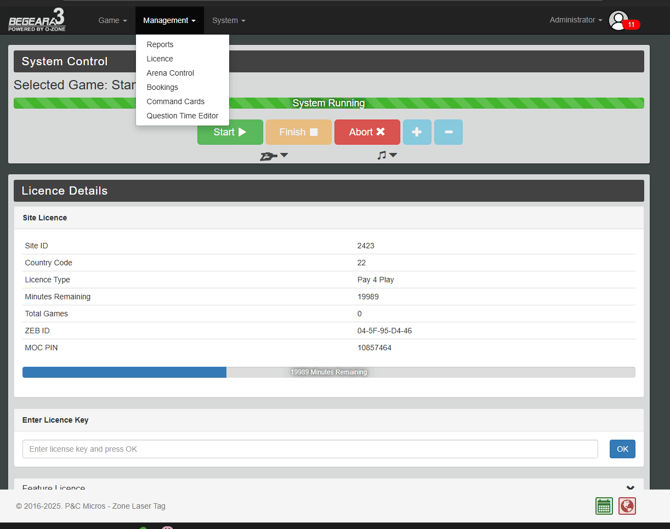The width and height of the screenshot is (670, 529).
Task: Select ZEB ID value 04-5F-95-D4-46
Action: coord(385,331)
